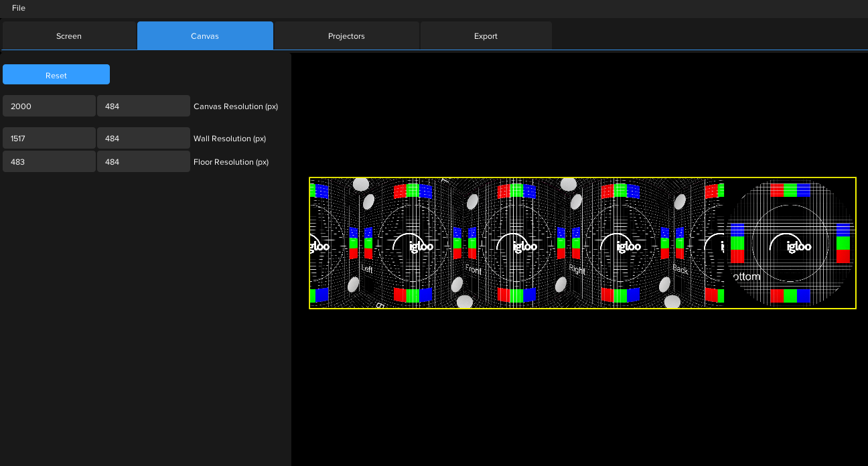This screenshot has width=868, height=466.
Task: Open the Projectors tab
Action: tap(346, 36)
